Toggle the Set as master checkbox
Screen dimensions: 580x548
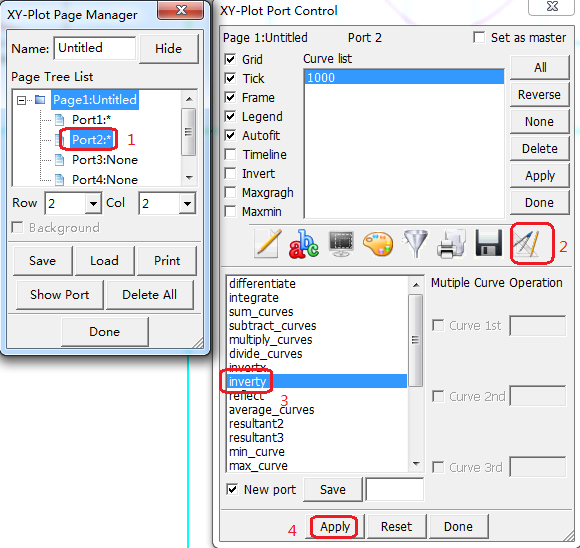(x=479, y=37)
